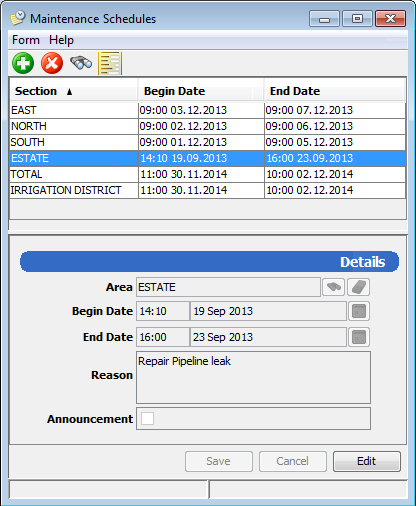Open the Help menu
The image size is (416, 506).
61,40
